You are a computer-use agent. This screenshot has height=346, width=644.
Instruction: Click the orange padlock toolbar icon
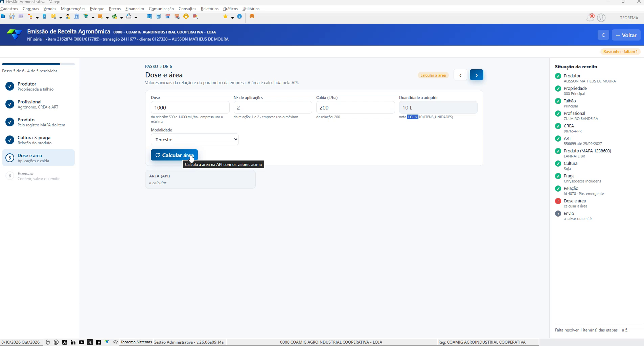186,16
